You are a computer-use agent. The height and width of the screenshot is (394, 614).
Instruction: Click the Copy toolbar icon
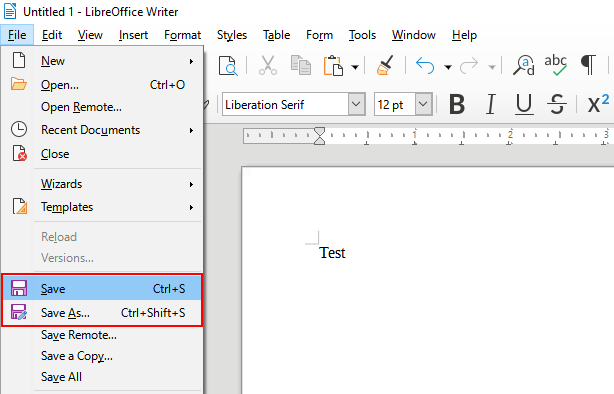tap(300, 65)
